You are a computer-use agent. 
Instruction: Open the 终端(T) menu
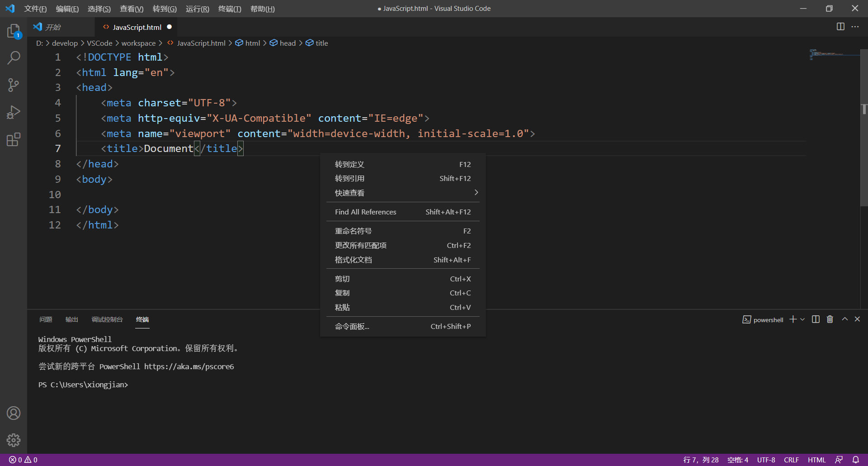point(229,9)
